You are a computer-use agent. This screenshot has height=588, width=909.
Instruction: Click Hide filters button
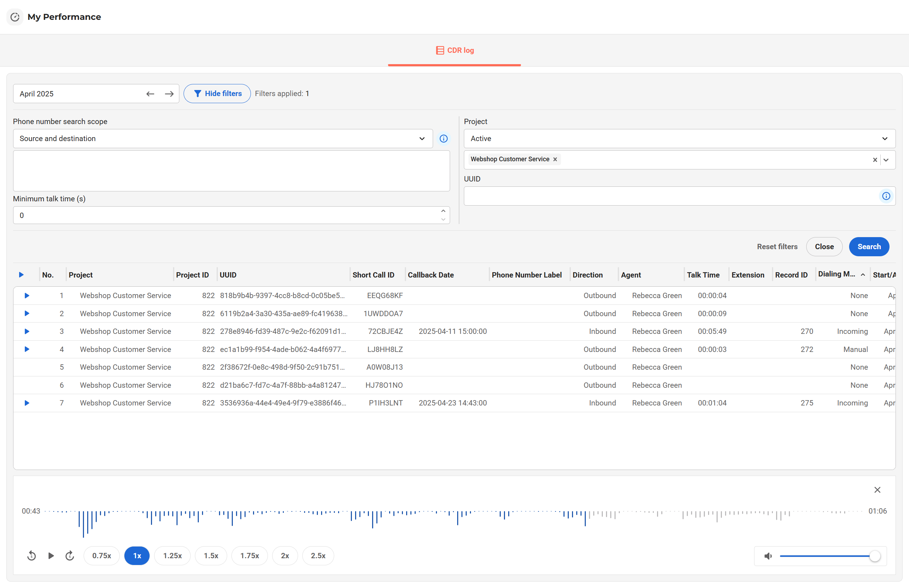217,94
